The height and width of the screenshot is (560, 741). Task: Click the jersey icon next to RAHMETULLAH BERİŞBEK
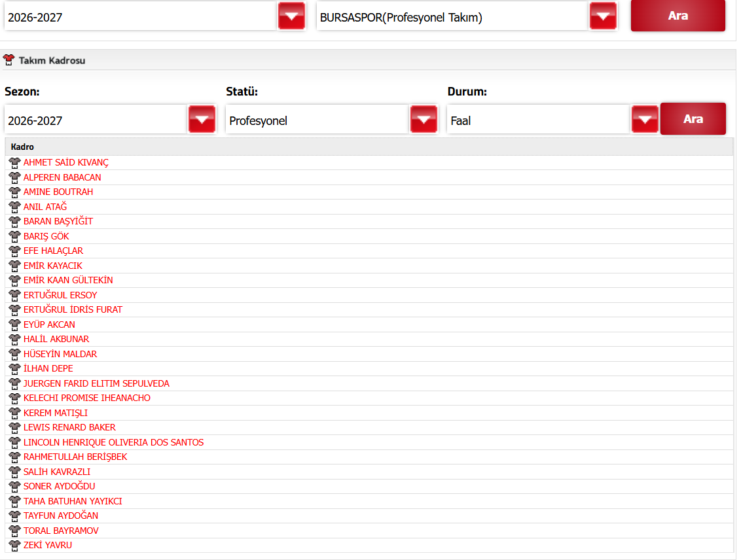(14, 457)
